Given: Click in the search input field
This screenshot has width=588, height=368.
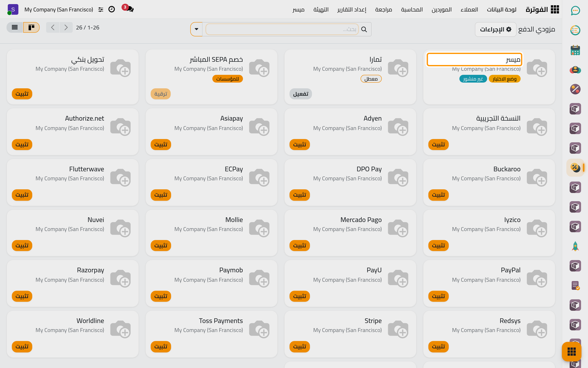Looking at the screenshot, I should (x=282, y=29).
